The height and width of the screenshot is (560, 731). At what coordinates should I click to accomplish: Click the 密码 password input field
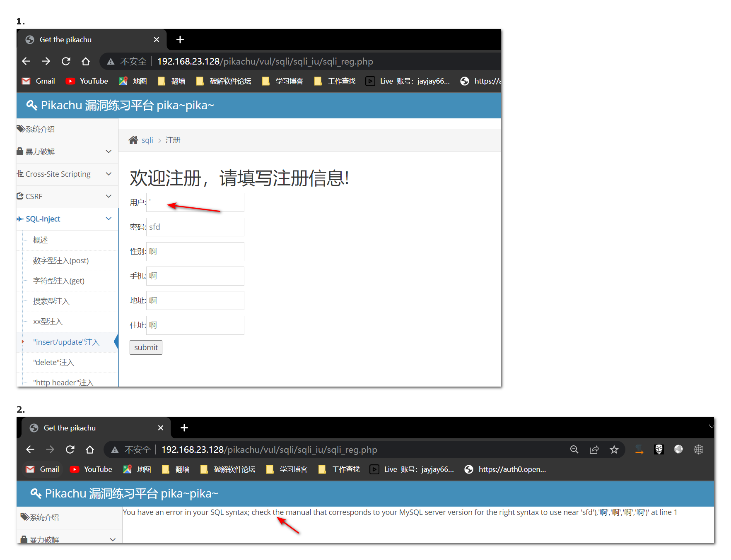(195, 227)
